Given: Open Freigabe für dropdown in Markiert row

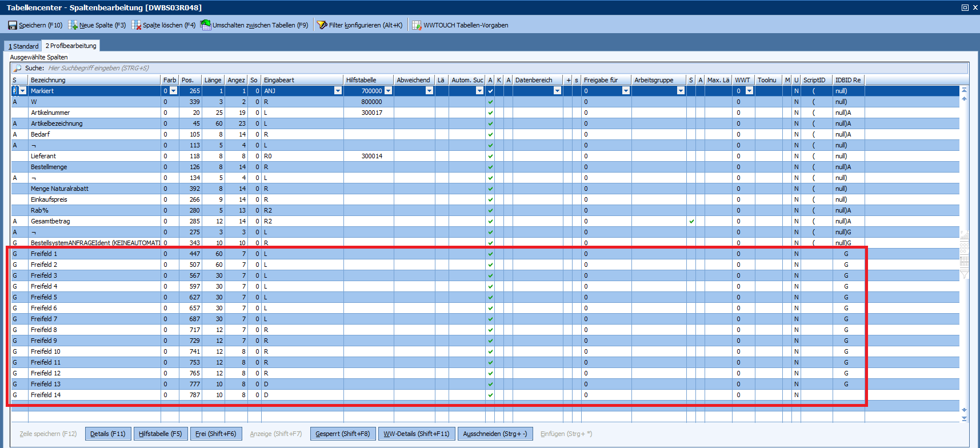Looking at the screenshot, I should pos(626,91).
